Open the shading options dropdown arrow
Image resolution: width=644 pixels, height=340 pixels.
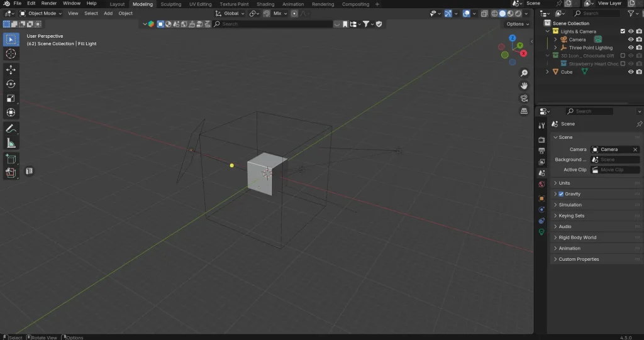526,14
